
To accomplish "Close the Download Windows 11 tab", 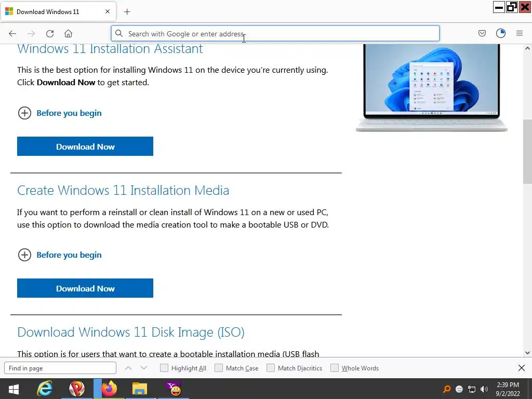I will click(108, 11).
